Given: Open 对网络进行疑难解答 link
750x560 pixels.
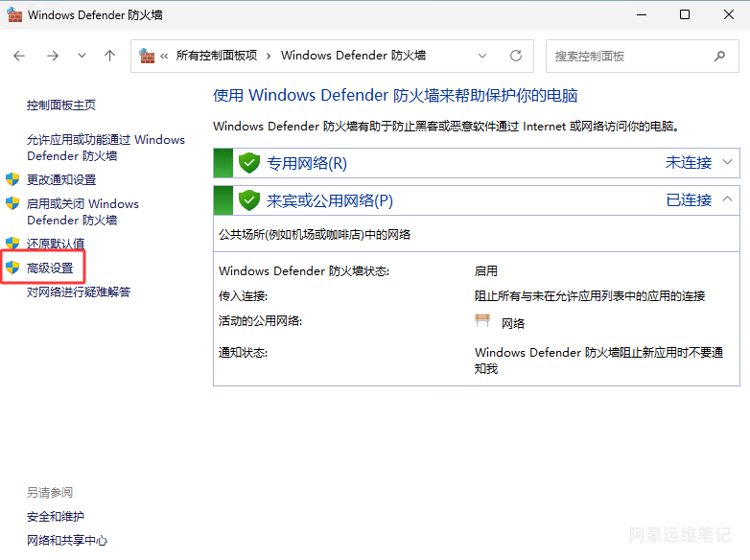Looking at the screenshot, I should coord(79,292).
